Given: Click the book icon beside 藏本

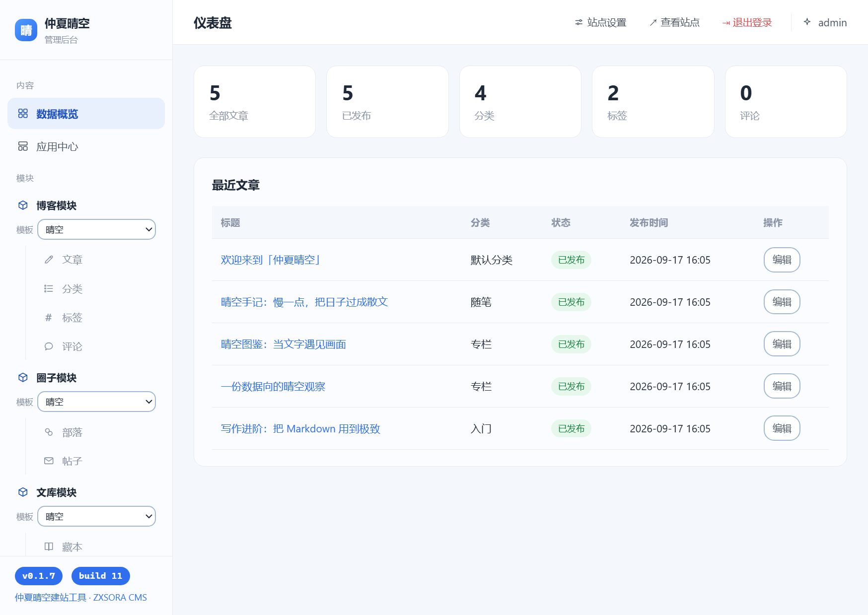Looking at the screenshot, I should (49, 547).
